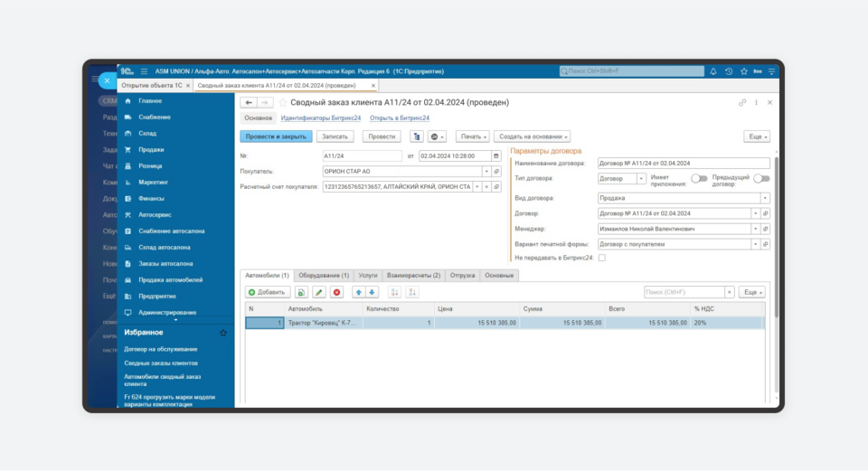
Task: Move the row down with the arrow icon
Action: pos(372,292)
